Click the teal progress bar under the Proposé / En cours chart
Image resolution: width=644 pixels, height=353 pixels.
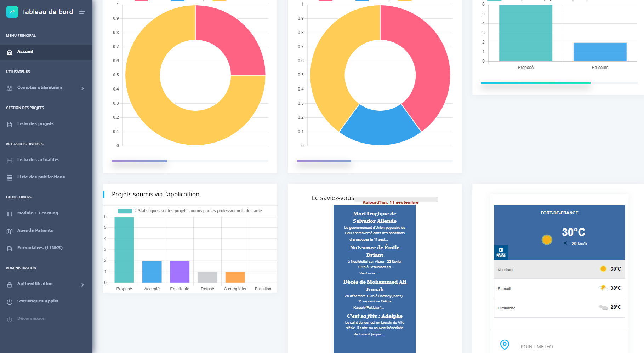pyautogui.click(x=536, y=83)
